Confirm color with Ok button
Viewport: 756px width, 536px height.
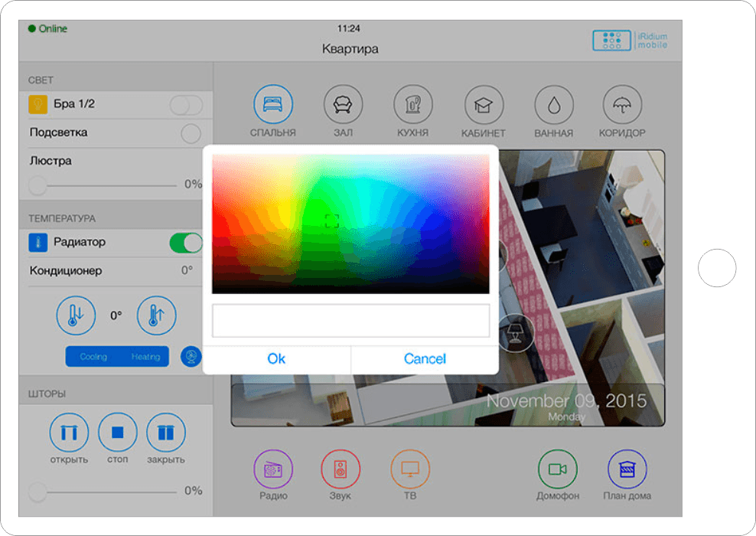276,358
